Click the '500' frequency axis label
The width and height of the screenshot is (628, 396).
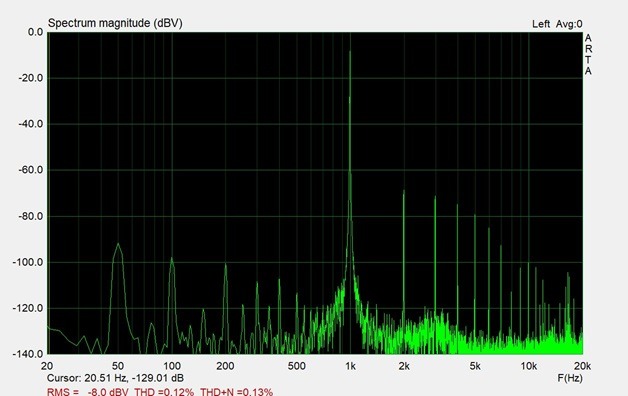(x=296, y=366)
